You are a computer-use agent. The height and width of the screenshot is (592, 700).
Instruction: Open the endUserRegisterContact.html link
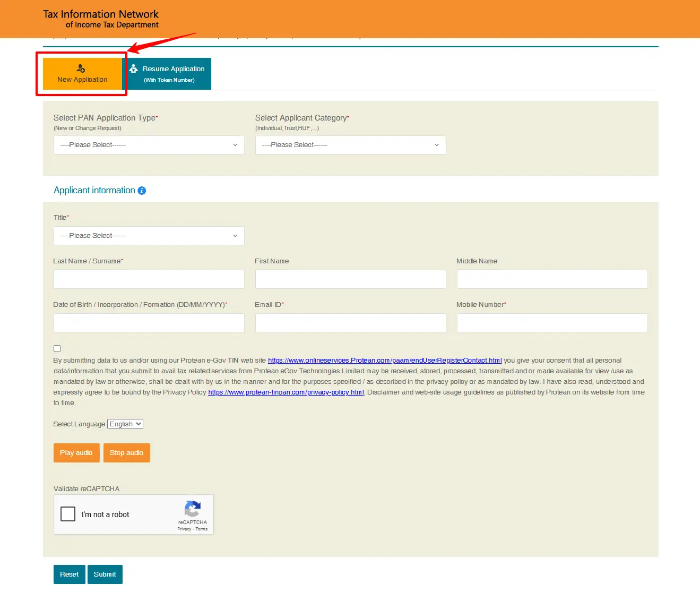(384, 361)
